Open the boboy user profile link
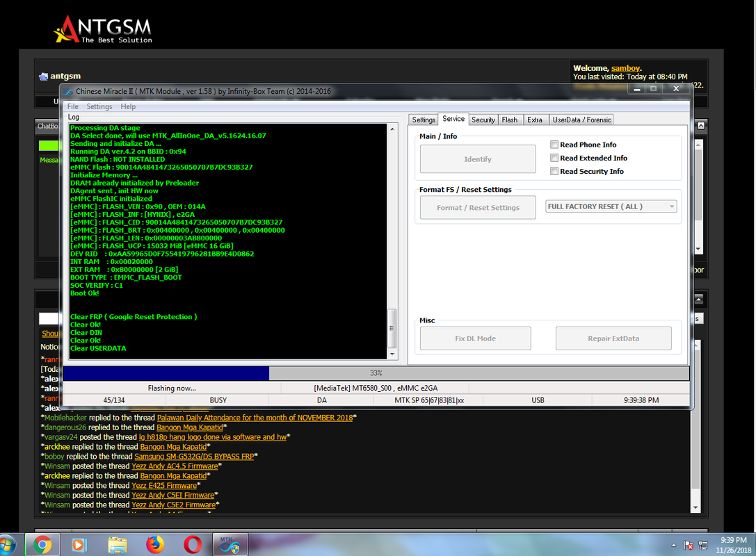 pyautogui.click(x=54, y=456)
